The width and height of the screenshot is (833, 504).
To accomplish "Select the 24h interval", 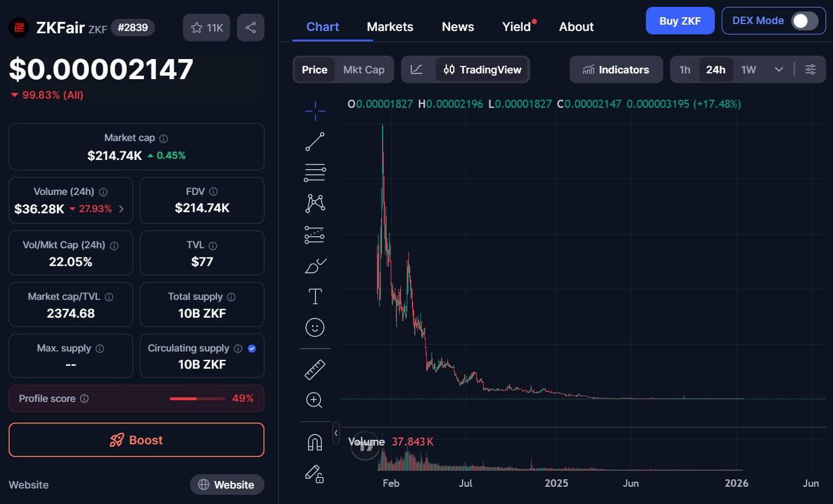I will (x=716, y=69).
